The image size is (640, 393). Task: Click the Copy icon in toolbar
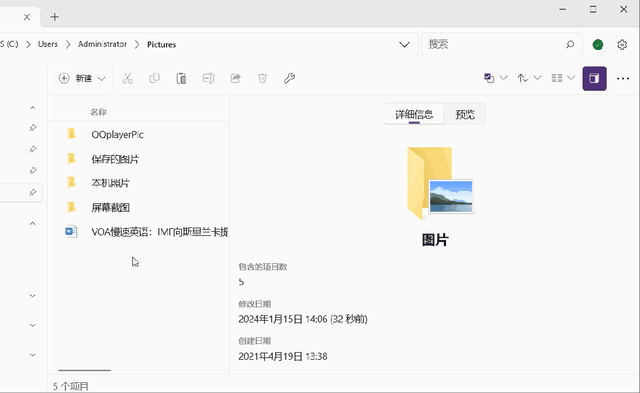tap(154, 78)
